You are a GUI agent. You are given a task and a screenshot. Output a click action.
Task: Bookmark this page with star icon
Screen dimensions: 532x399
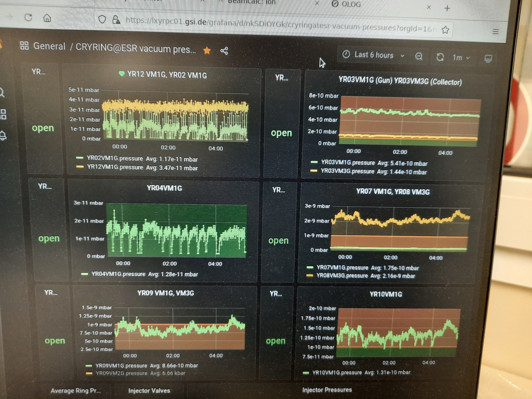coord(445,30)
